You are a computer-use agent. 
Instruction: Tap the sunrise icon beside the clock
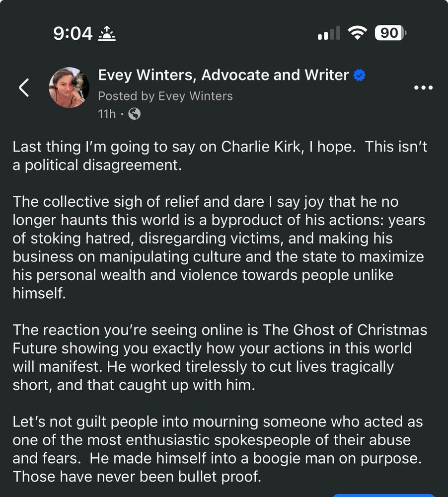coord(107,34)
